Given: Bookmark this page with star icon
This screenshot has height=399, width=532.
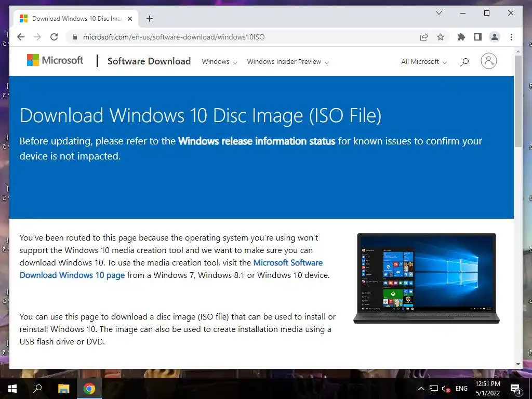Looking at the screenshot, I should click(441, 37).
